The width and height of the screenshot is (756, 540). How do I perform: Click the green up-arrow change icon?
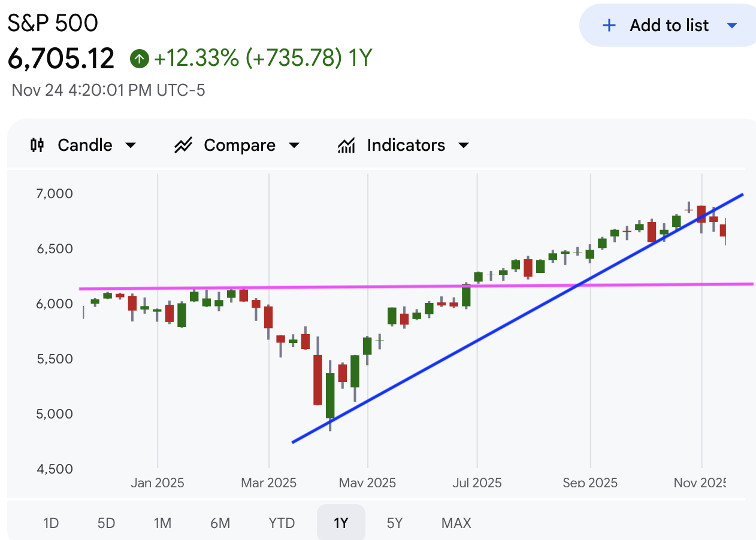139,59
